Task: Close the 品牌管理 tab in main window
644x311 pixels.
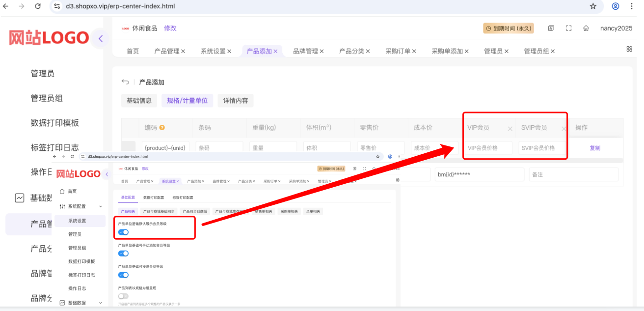Action: point(322,51)
